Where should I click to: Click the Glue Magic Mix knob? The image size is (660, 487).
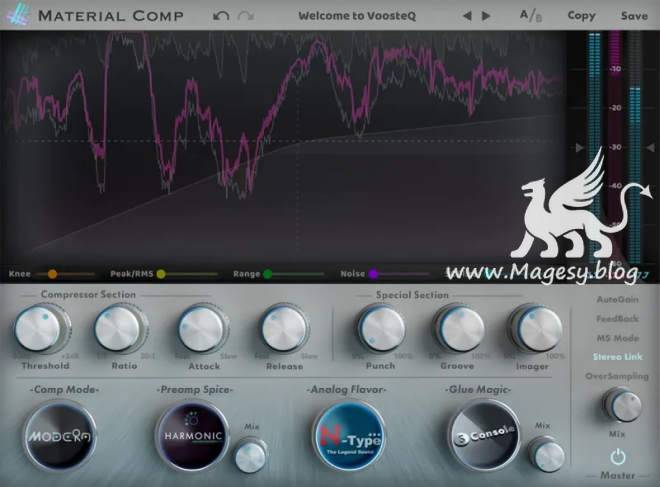[547, 455]
